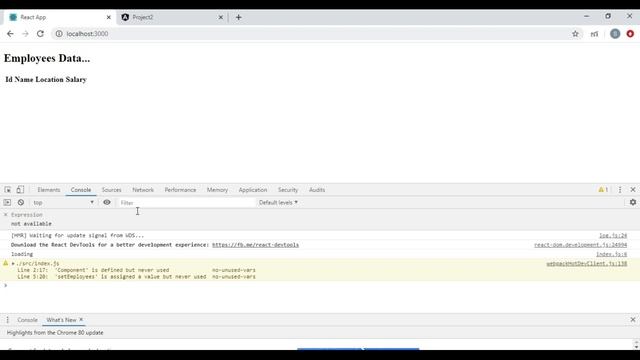The width and height of the screenshot is (640, 360).
Task: Open the Sources tab
Action: pos(111,190)
